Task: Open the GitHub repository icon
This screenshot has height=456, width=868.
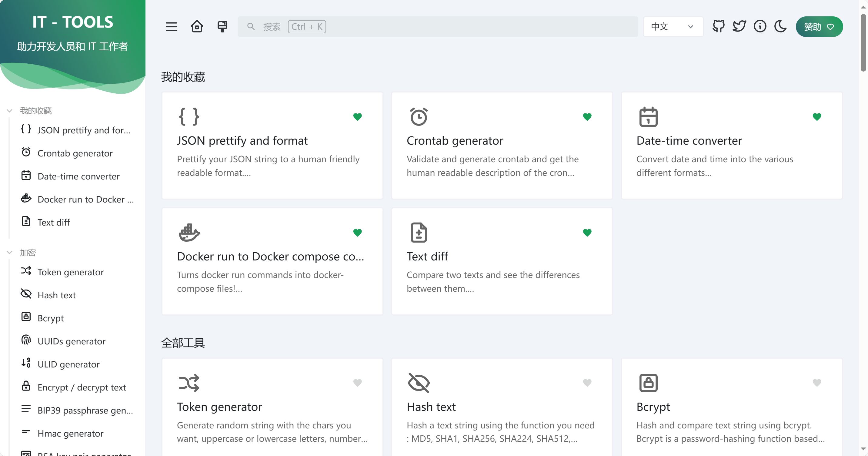Action: 718,26
